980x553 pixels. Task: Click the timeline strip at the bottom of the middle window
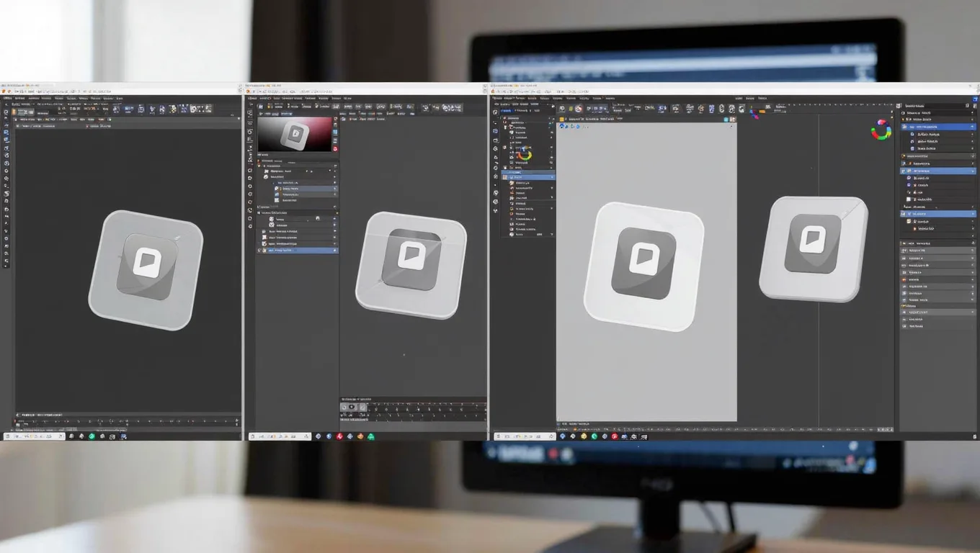(414, 411)
